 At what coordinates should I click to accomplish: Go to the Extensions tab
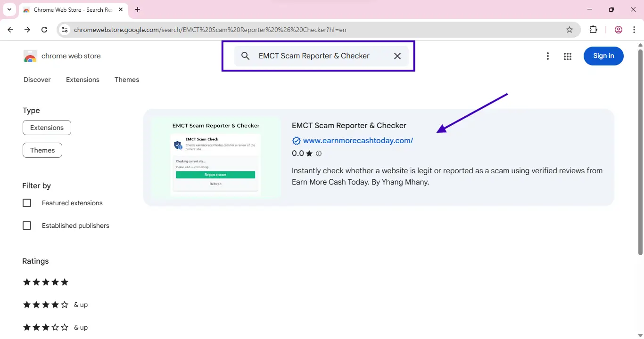83,80
